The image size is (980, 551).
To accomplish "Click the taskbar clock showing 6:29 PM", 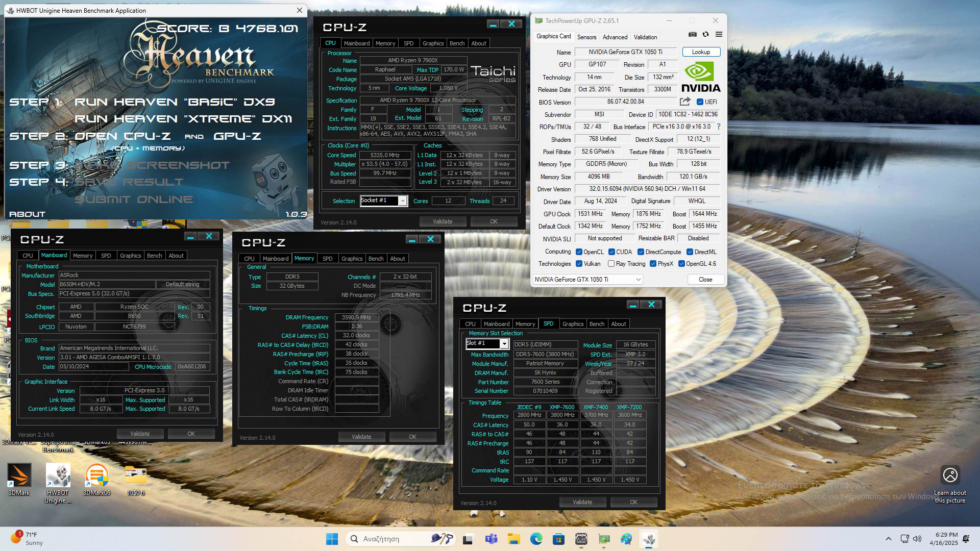I will (944, 539).
